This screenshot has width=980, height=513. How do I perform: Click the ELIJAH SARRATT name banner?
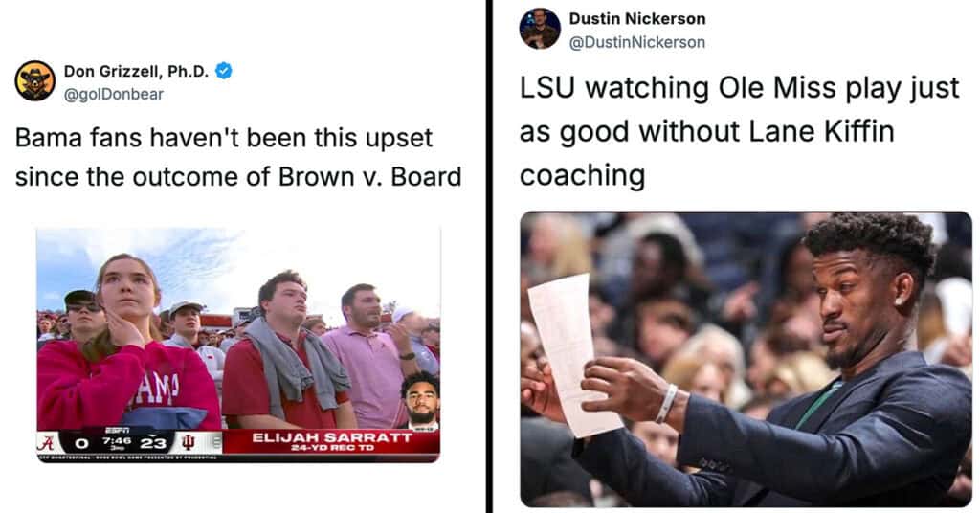(332, 437)
